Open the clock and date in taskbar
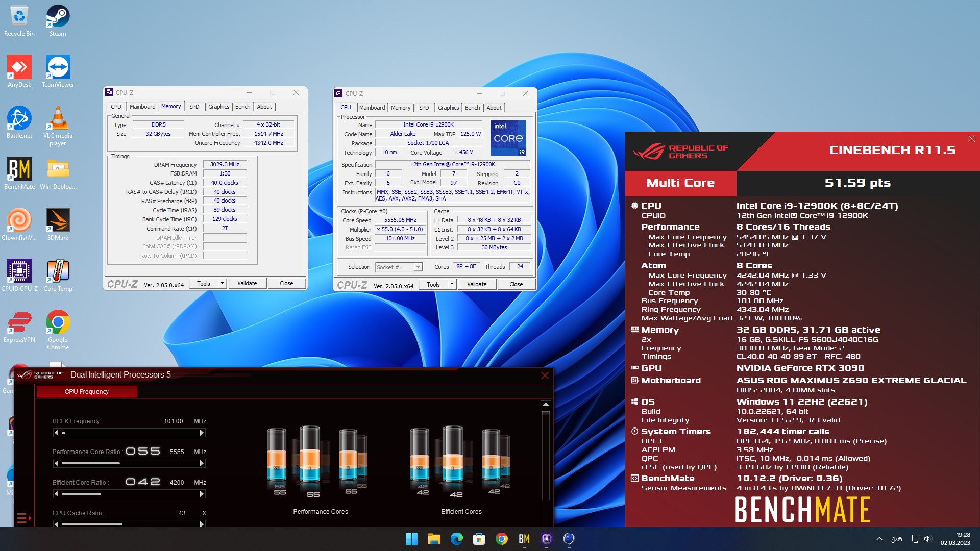The width and height of the screenshot is (980, 551). click(x=955, y=539)
